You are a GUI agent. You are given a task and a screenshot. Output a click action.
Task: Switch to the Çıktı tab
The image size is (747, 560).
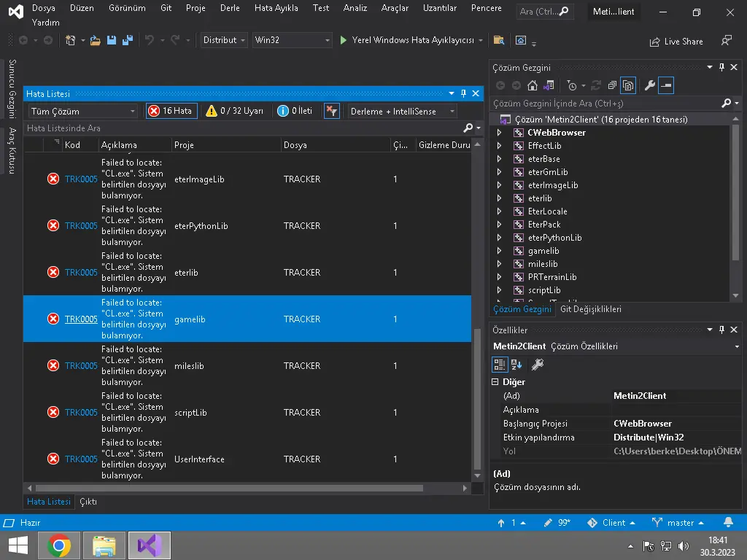pos(88,502)
